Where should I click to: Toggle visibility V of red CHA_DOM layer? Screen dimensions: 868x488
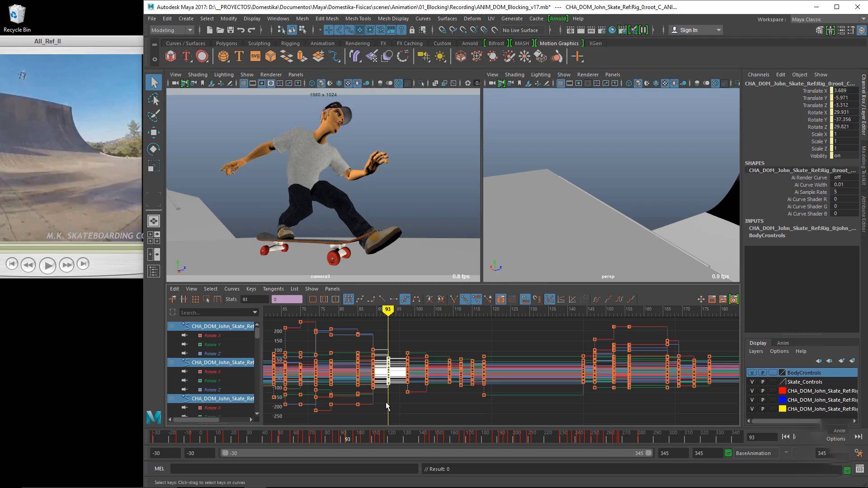click(x=752, y=391)
